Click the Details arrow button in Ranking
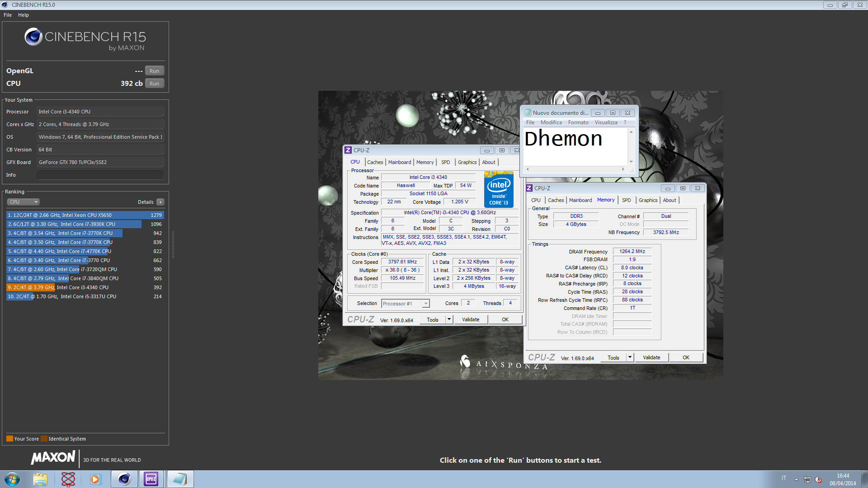868x488 pixels. pos(160,202)
